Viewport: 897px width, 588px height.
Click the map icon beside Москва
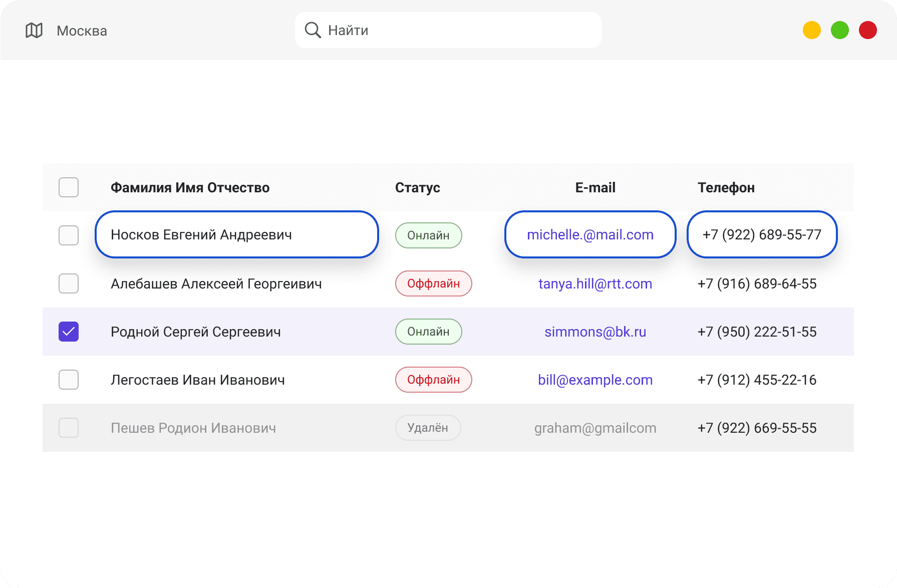tap(34, 31)
